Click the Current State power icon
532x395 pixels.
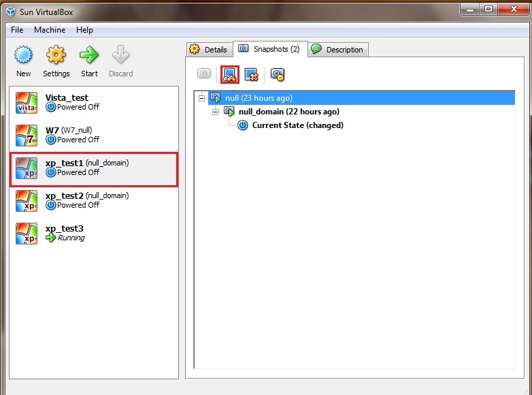pos(243,125)
